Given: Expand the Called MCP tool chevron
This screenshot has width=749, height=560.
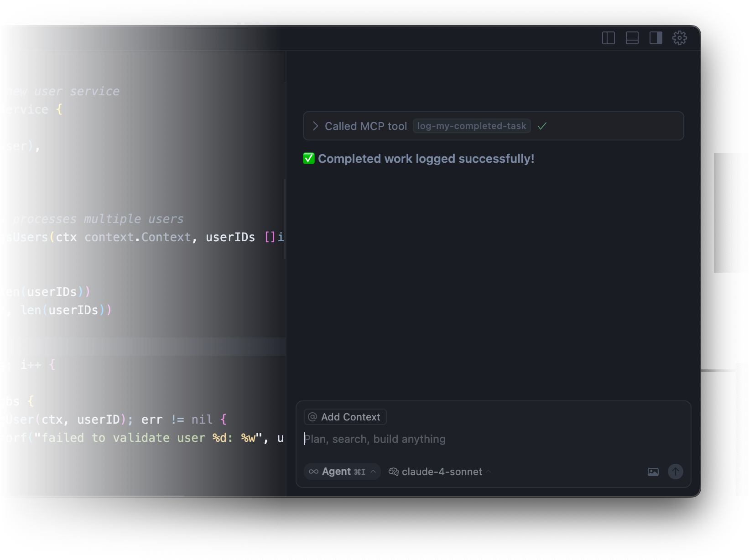Looking at the screenshot, I should (315, 126).
